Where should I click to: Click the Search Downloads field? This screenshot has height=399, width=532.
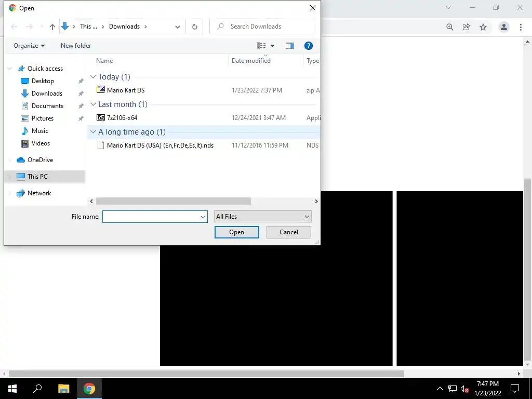(x=262, y=26)
